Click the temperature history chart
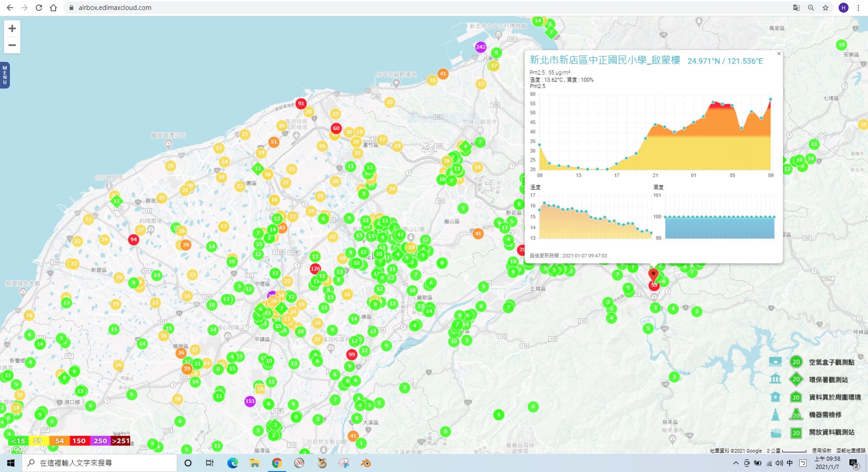The height and width of the screenshot is (472, 868). pyautogui.click(x=595, y=218)
